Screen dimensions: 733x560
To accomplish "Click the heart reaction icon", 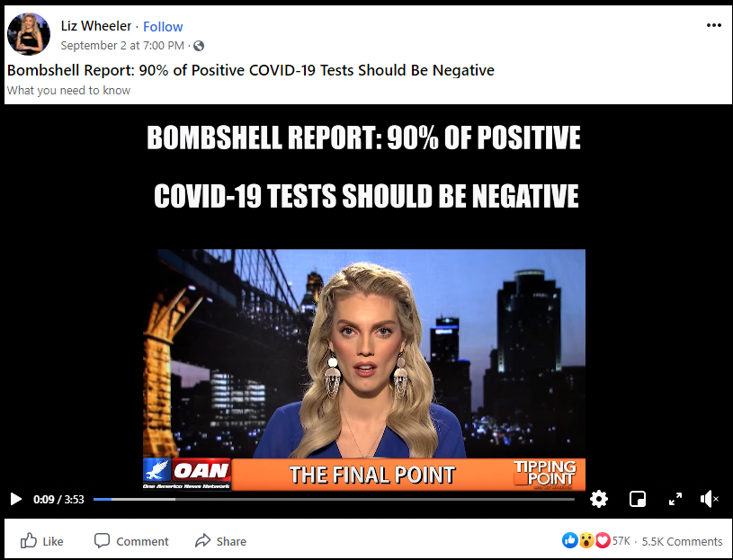I will pyautogui.click(x=603, y=540).
